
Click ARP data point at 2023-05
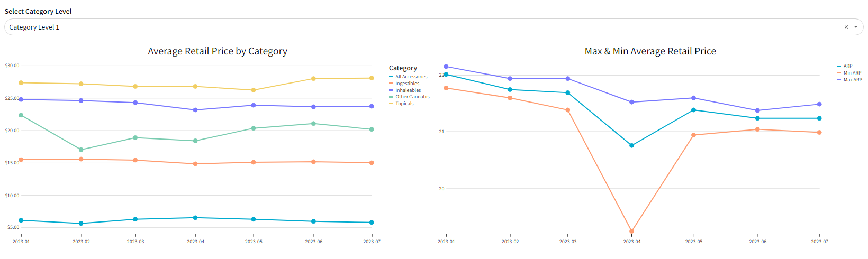coord(694,110)
